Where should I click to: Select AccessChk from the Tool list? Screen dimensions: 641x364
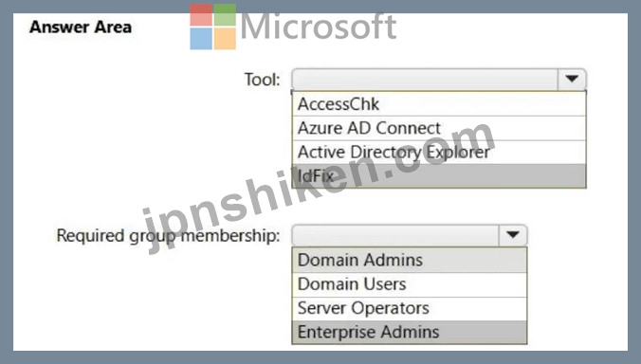[x=439, y=104]
